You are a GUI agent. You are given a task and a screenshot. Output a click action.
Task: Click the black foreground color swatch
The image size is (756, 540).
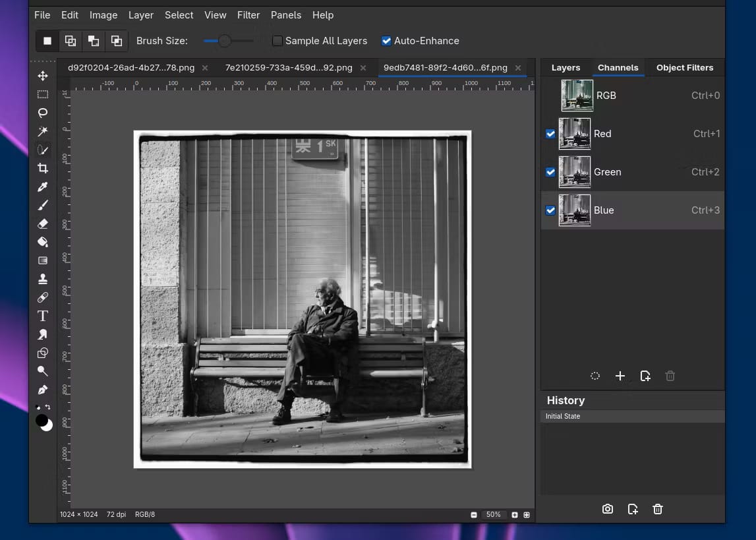click(42, 420)
